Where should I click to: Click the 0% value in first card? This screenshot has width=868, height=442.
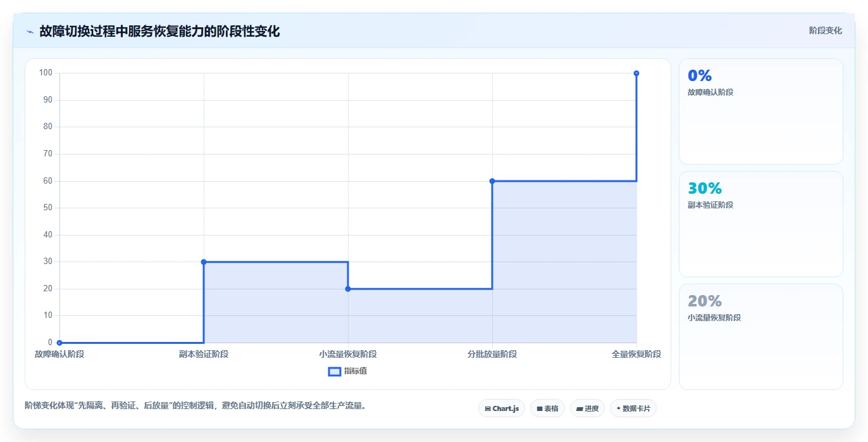pyautogui.click(x=700, y=75)
